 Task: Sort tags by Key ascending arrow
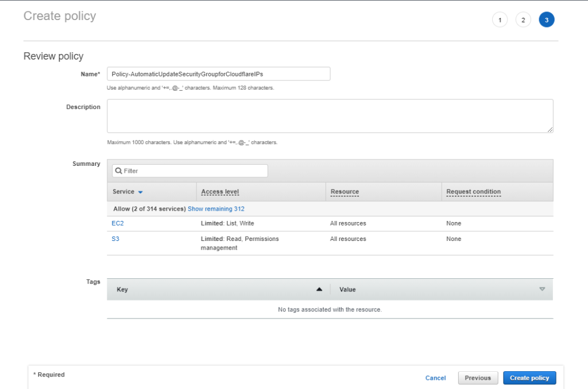coord(319,290)
